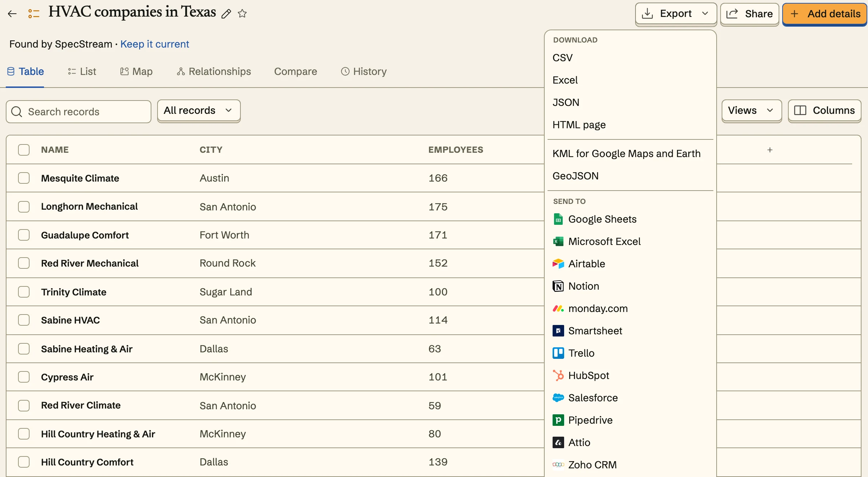
Task: Switch to the List tab
Action: [82, 71]
